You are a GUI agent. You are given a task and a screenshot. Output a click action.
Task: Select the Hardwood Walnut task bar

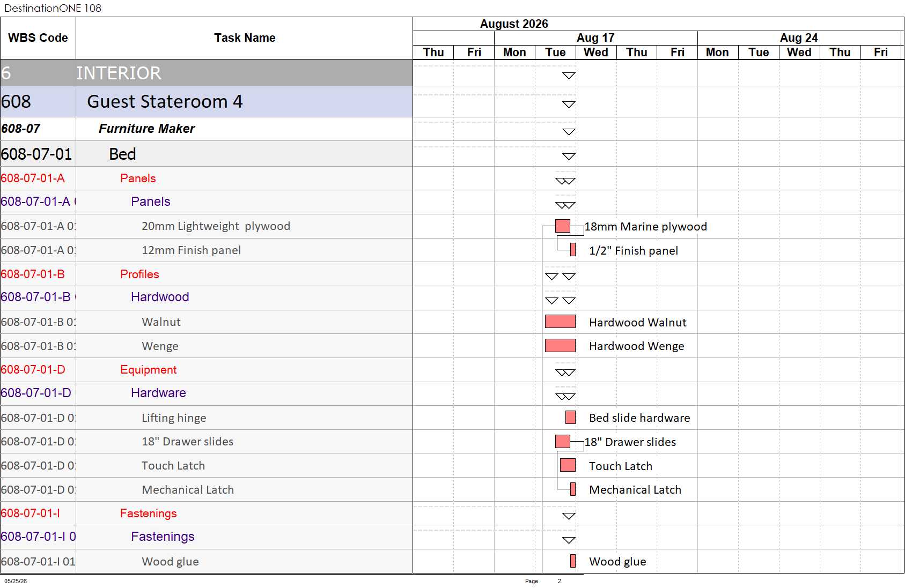[x=560, y=322]
